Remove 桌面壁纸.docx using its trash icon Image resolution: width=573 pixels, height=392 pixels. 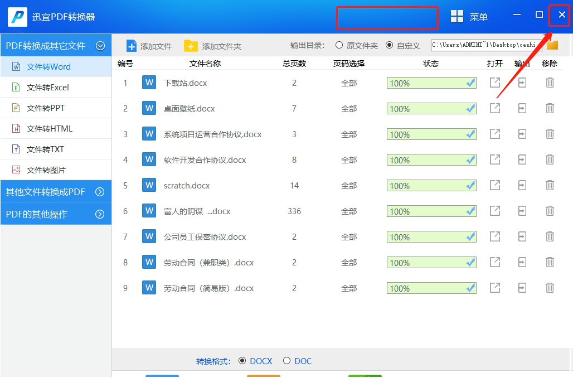click(550, 108)
